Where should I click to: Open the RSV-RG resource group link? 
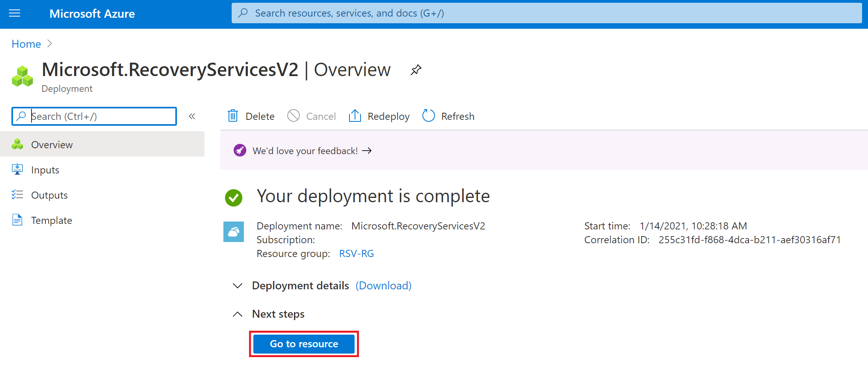[x=356, y=253]
